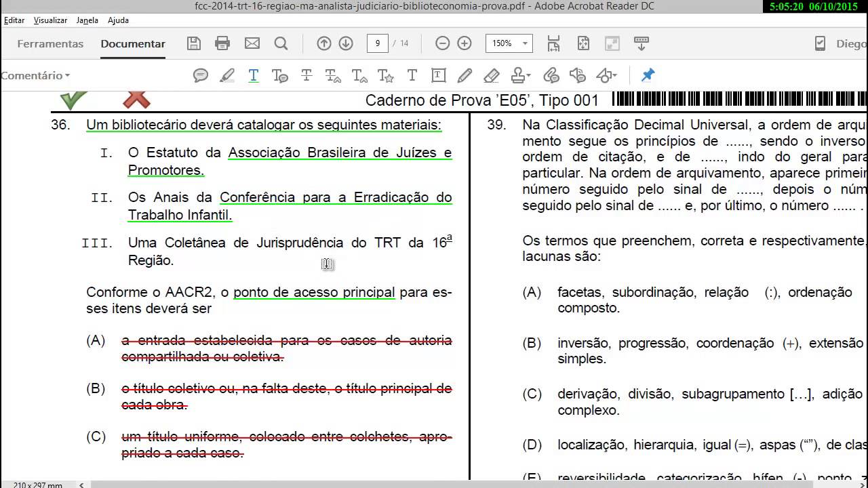Click struck-through answer option (B) text
Image resolution: width=868 pixels, height=488 pixels.
[286, 396]
